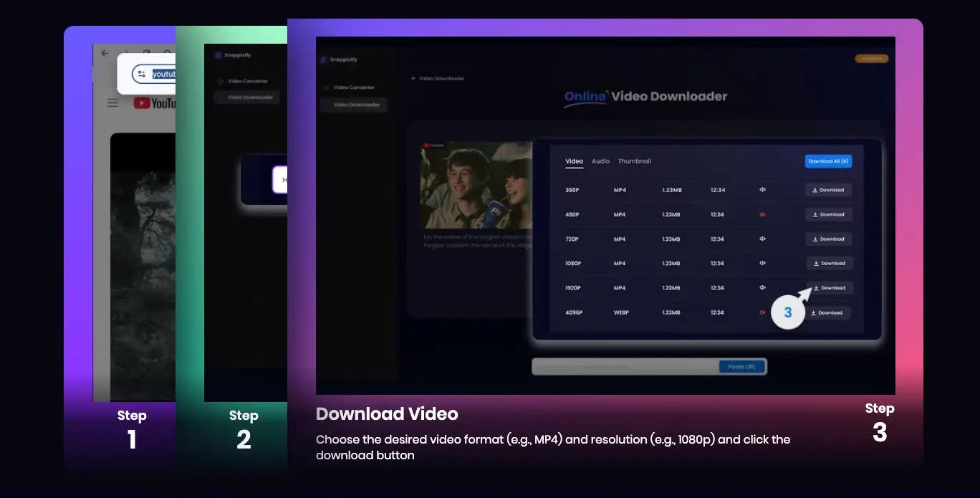Unmute audio on the 480P row

tap(762, 214)
